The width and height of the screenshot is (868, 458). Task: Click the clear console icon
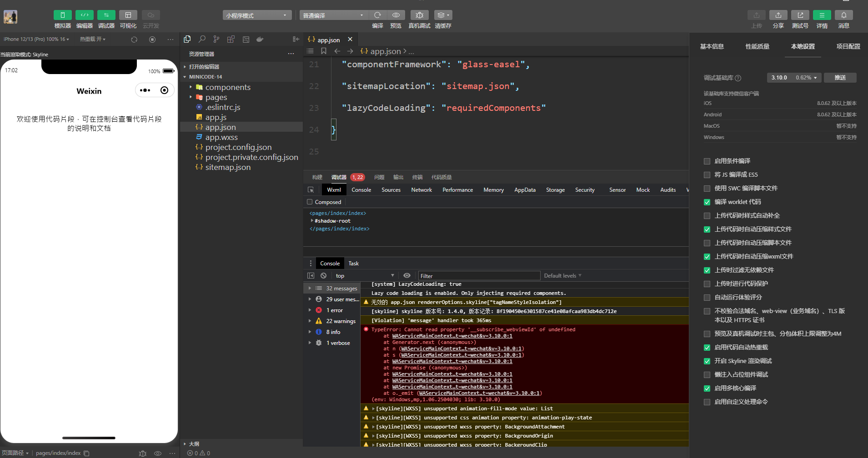click(323, 275)
